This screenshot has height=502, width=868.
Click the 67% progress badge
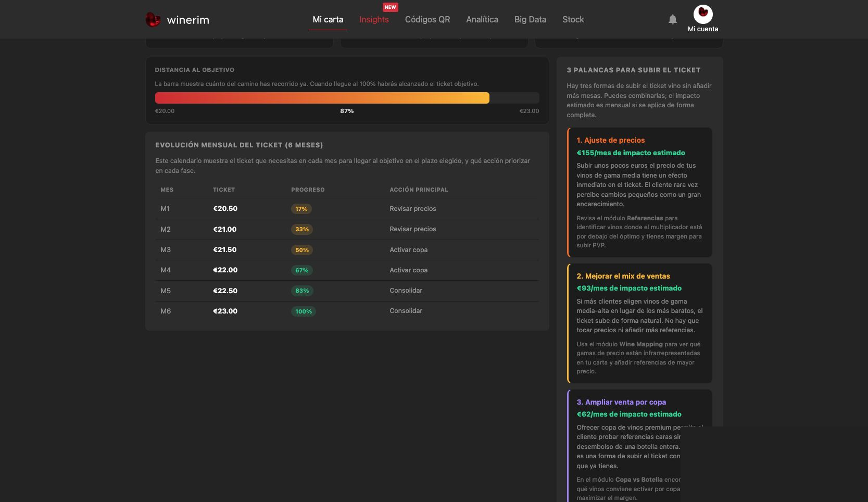pyautogui.click(x=302, y=270)
